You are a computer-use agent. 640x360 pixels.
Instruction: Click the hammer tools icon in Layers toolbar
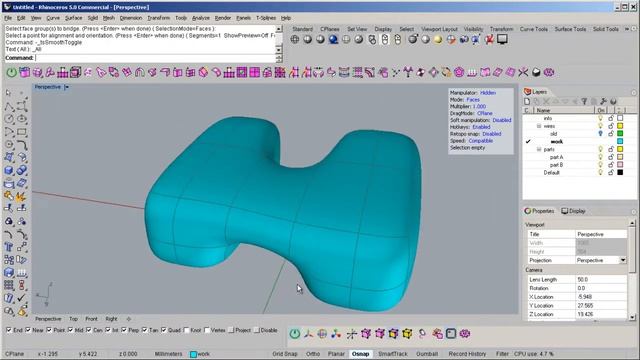pyautogui.click(x=603, y=101)
